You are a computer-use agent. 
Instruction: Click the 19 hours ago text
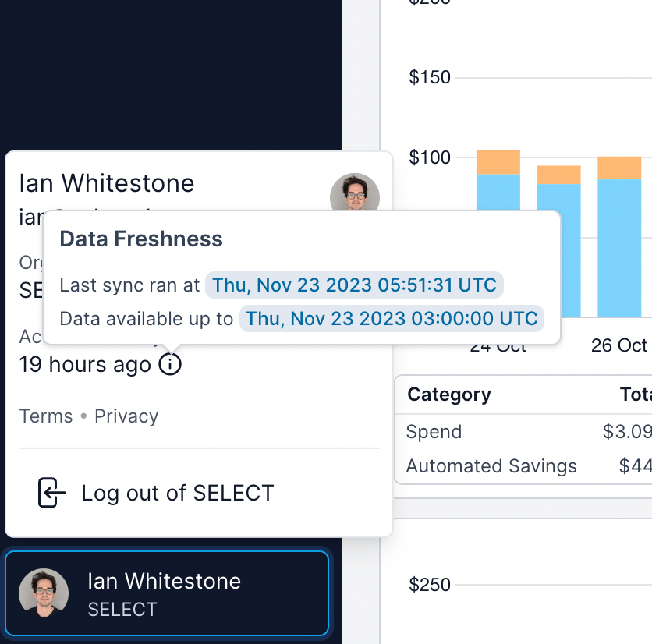[x=85, y=364]
